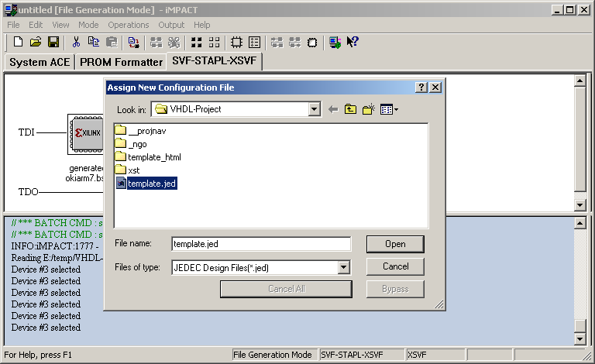Create a new folder in dialog
This screenshot has width=595, height=364.
pos(369,109)
